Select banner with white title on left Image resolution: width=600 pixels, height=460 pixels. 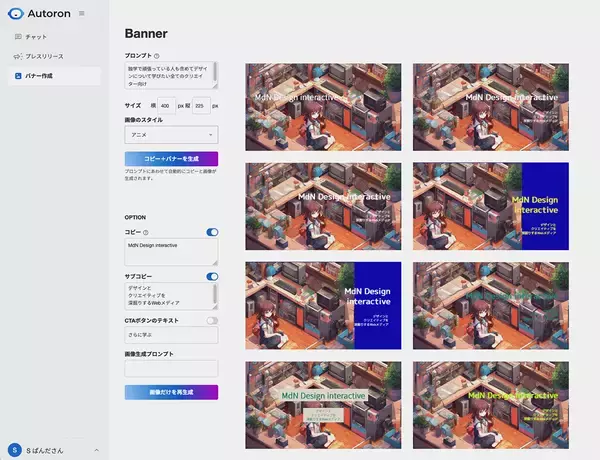323,107
